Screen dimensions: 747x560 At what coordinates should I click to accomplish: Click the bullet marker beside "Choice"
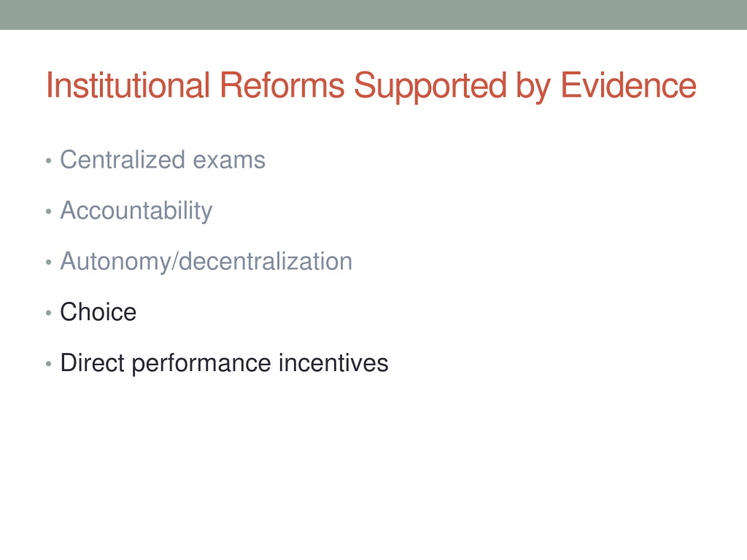[49, 314]
